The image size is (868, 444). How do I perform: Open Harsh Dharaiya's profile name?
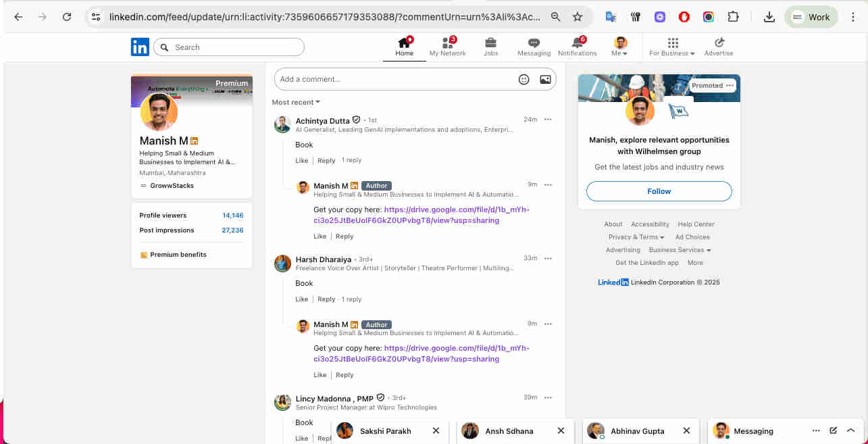point(323,260)
